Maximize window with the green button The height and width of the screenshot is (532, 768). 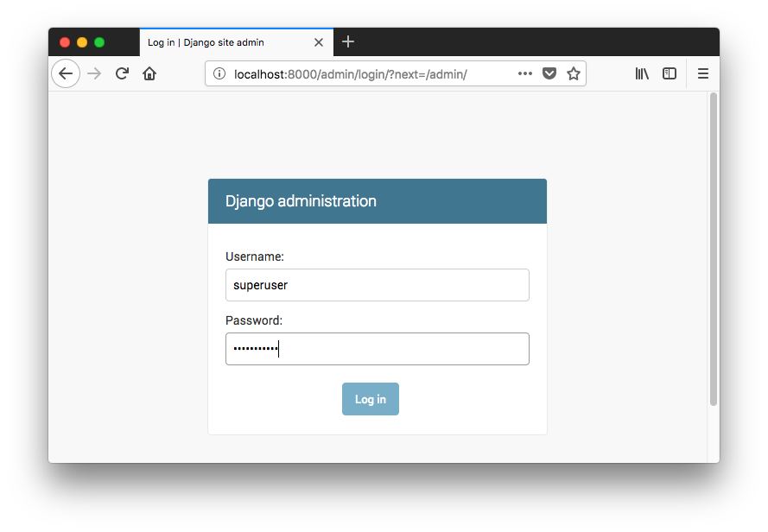tap(99, 42)
